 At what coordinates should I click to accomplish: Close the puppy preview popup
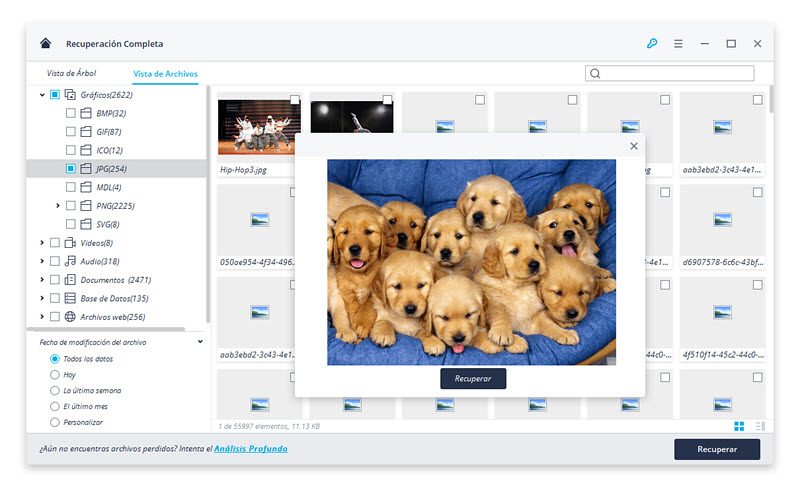(634, 146)
